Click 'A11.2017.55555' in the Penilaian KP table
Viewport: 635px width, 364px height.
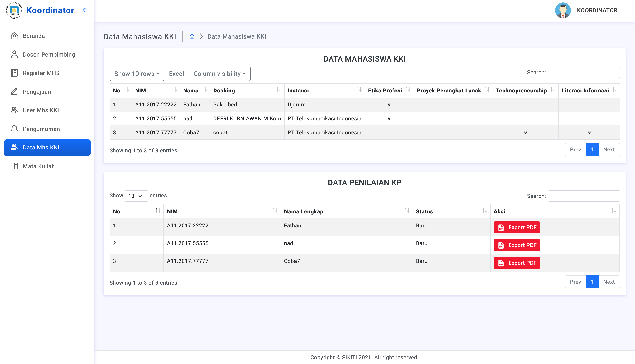[x=187, y=243]
